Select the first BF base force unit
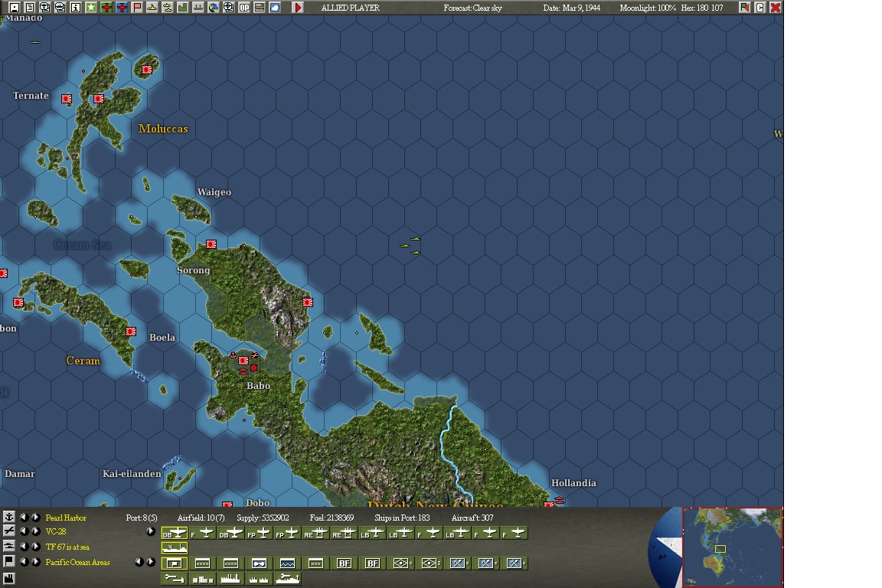Image resolution: width=882 pixels, height=588 pixels. point(345,563)
